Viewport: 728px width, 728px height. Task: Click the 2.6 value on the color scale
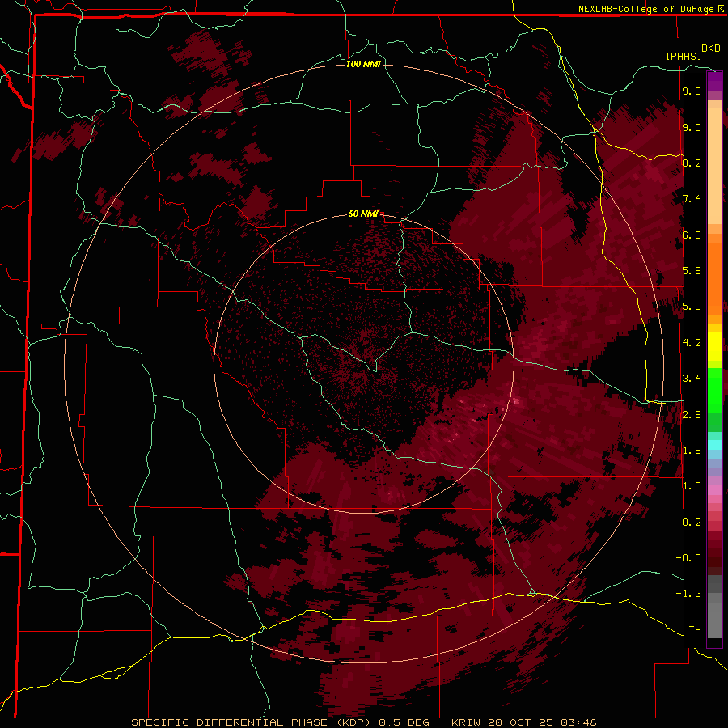[692, 415]
